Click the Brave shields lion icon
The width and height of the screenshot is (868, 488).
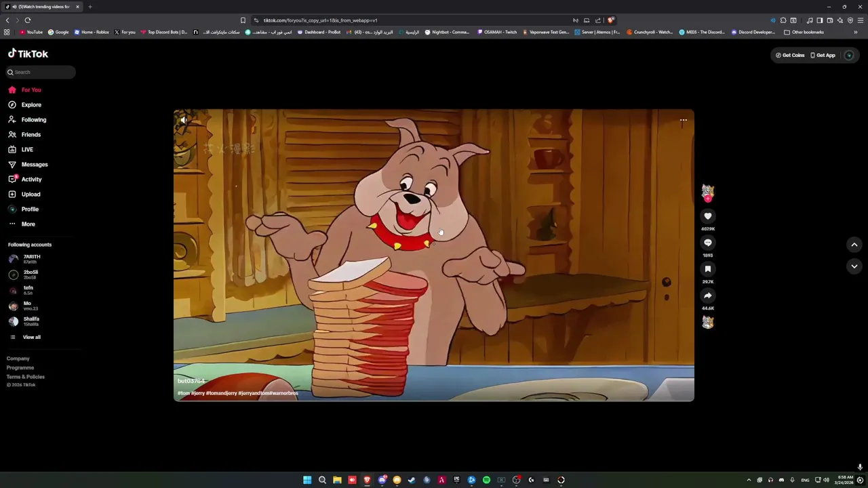[610, 20]
